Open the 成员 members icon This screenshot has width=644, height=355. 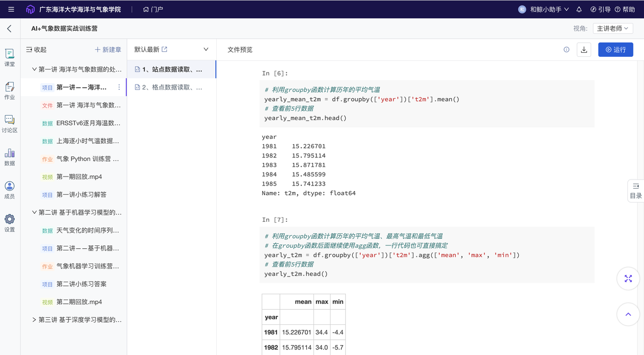(10, 190)
